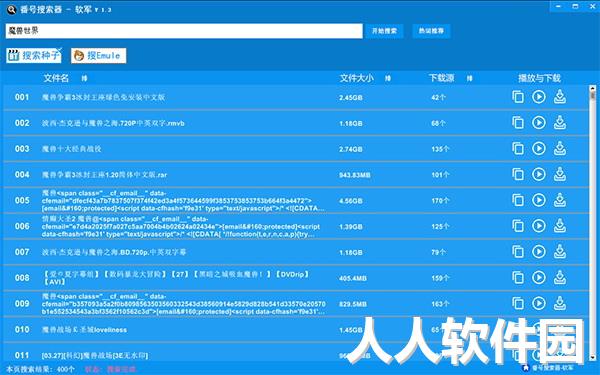Focus the search box containing 魔兽世界
The image size is (600, 375).
pos(184,31)
